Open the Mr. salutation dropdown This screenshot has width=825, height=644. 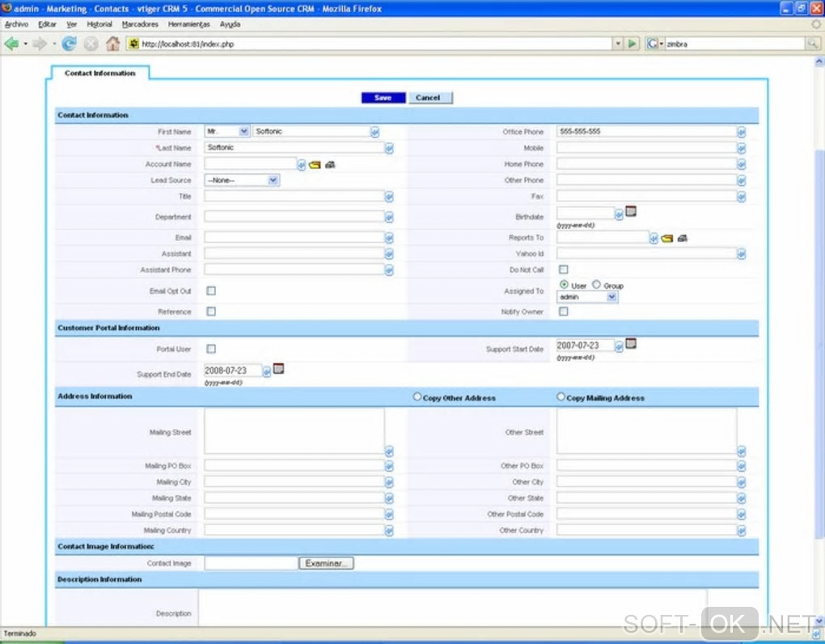point(226,132)
